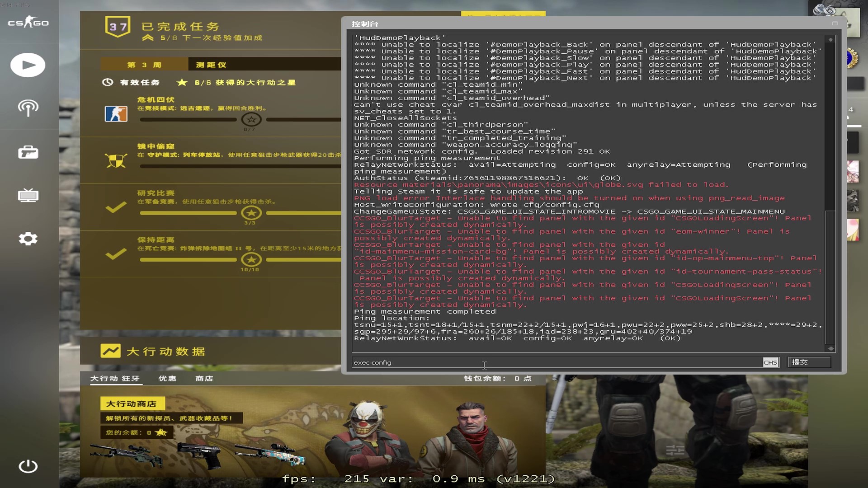Open the inventory weapon case icon
This screenshot has height=488, width=868.
(x=28, y=152)
